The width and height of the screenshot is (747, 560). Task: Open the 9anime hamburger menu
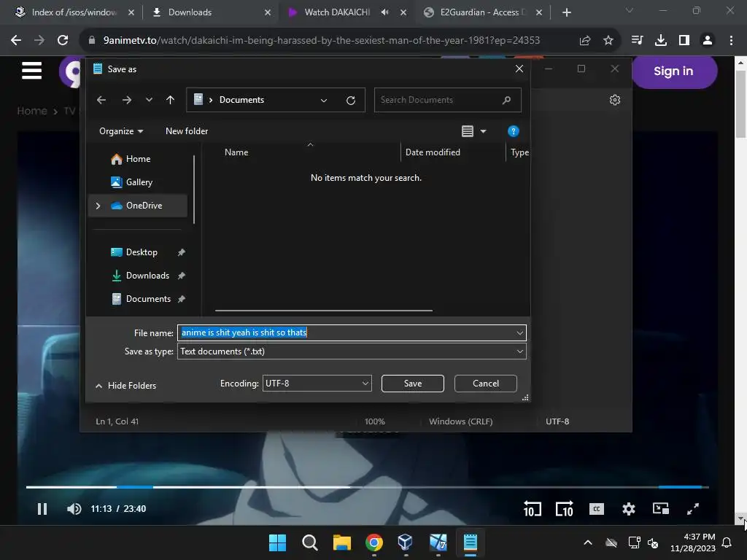point(31,71)
